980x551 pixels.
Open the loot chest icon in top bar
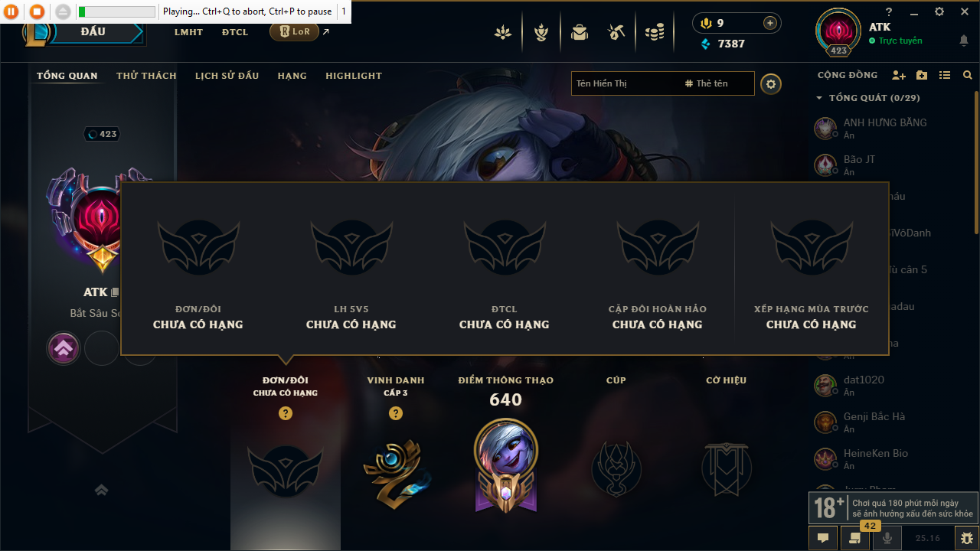[580, 32]
